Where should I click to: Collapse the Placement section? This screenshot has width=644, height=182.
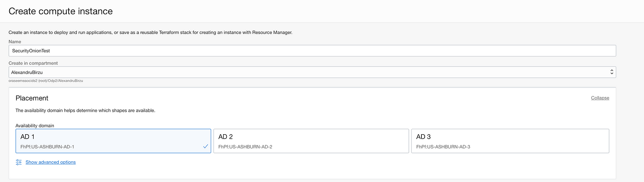coord(600,98)
